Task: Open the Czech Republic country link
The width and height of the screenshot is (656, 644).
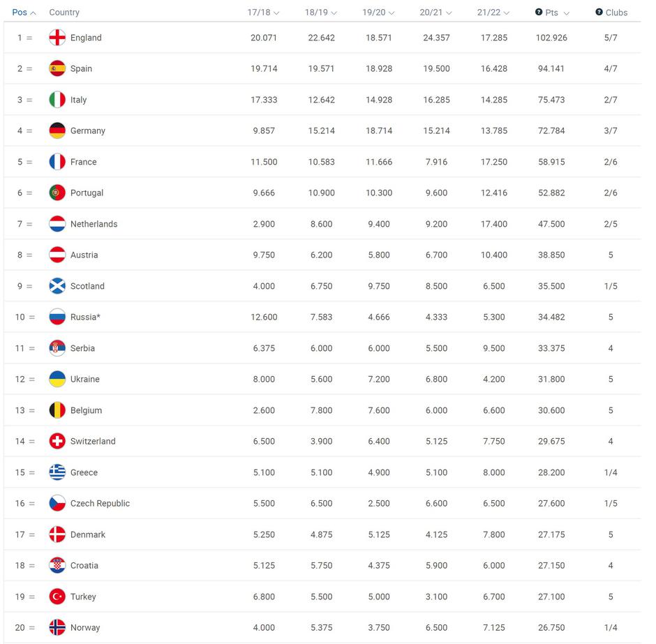Action: [x=100, y=503]
